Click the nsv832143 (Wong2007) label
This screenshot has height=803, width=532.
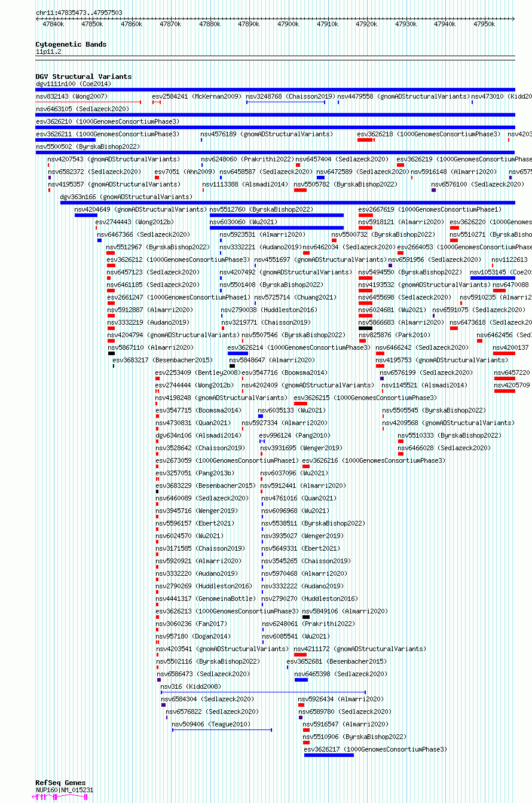tap(72, 96)
